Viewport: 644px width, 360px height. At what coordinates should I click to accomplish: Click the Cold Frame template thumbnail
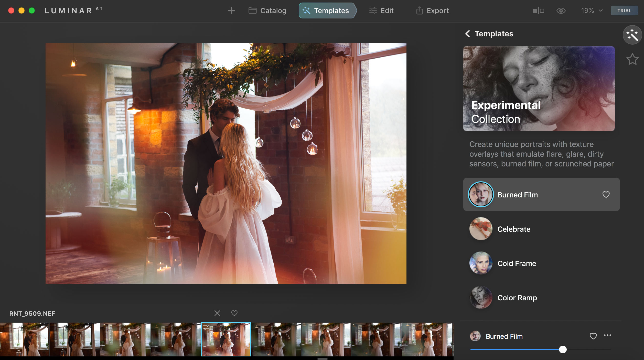point(481,263)
